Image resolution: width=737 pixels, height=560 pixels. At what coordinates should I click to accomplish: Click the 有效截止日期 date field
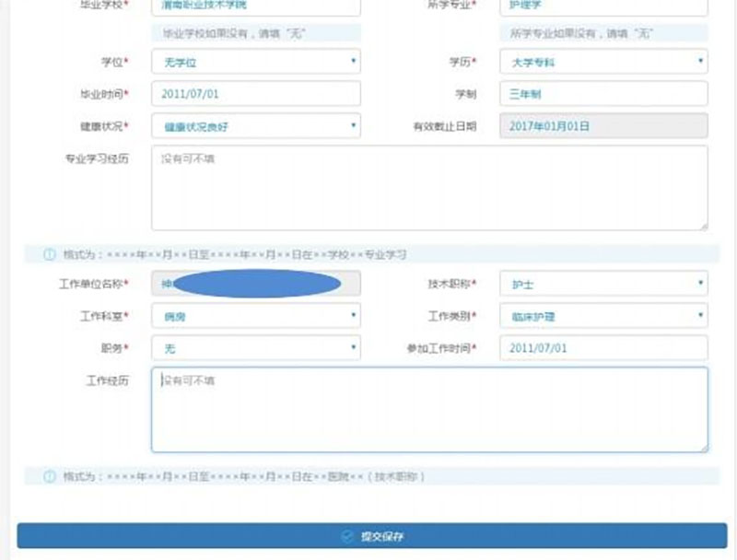(x=603, y=126)
